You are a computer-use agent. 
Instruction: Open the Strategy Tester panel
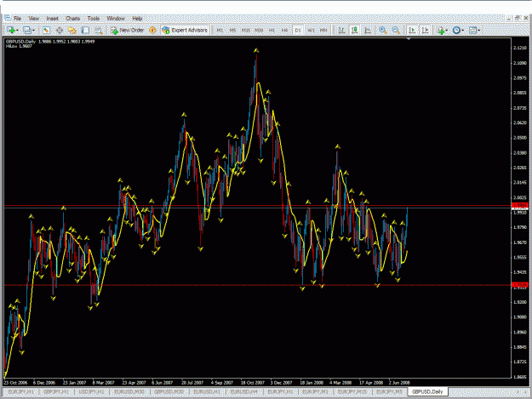tap(99, 30)
